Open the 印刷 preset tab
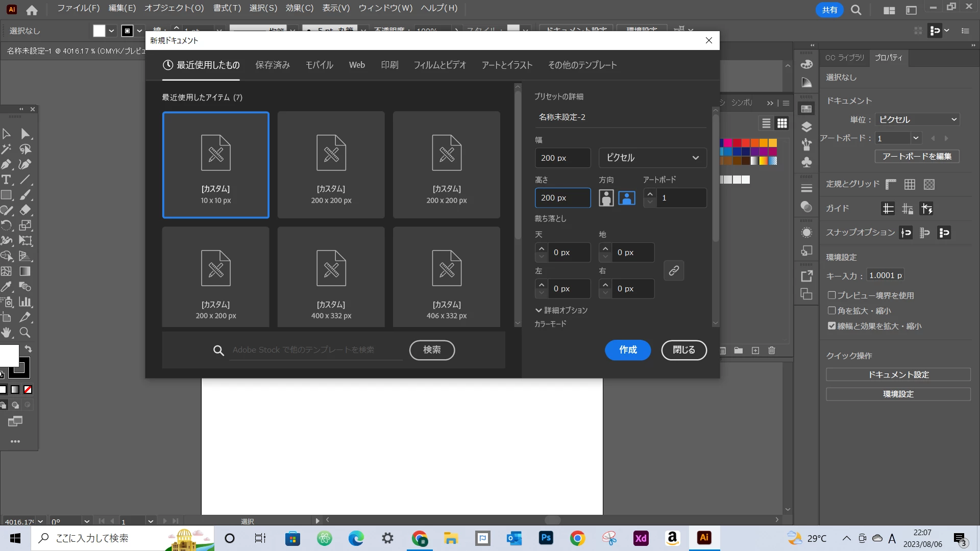 click(x=389, y=65)
